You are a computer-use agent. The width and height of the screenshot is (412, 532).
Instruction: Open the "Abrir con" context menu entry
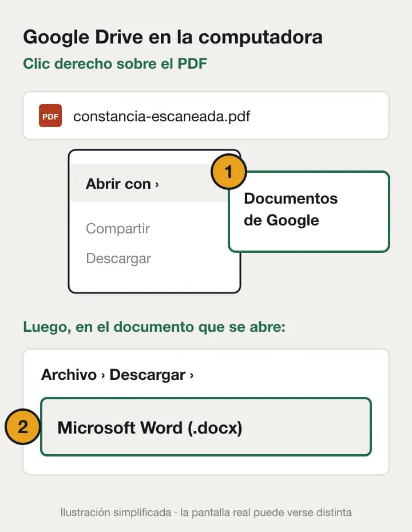coord(150,184)
